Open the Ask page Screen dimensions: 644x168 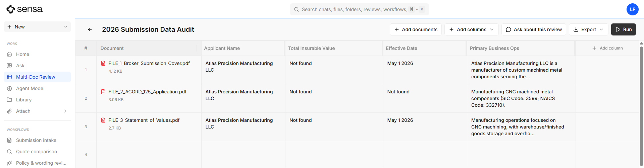point(37,66)
